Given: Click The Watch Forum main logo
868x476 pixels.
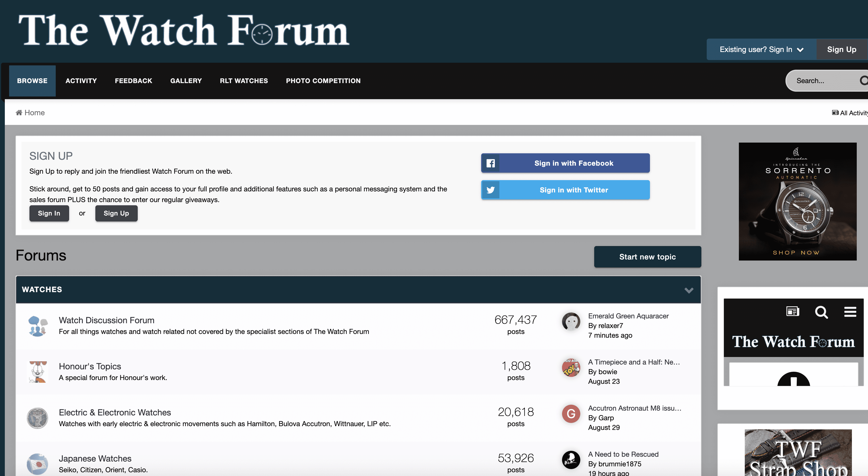Looking at the screenshot, I should point(184,30).
